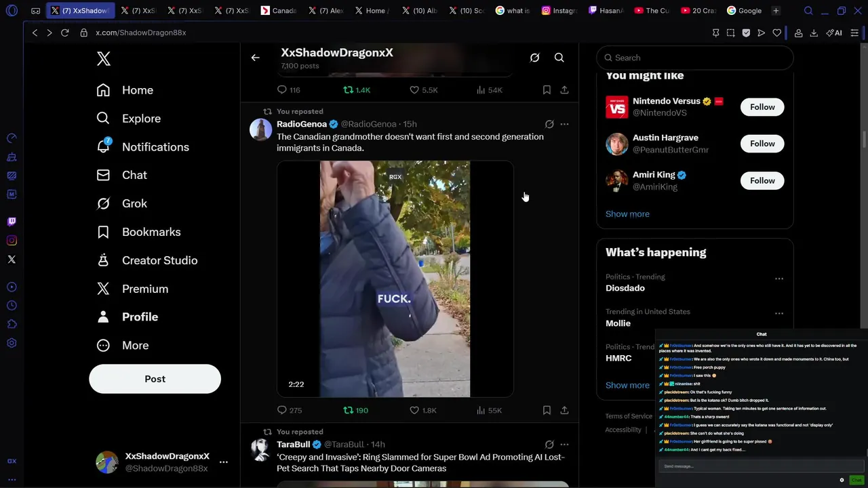This screenshot has height=488, width=868.
Task: Send message with green Chat button
Action: 856,480
